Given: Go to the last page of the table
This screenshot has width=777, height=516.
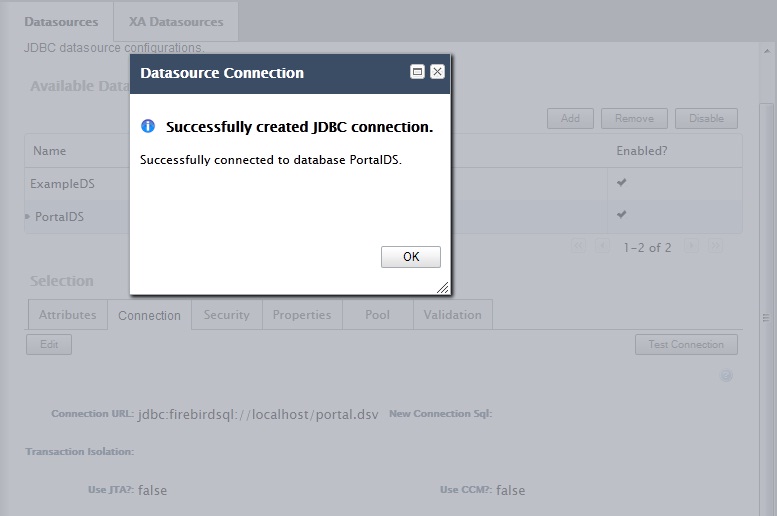Looking at the screenshot, I should 715,246.
